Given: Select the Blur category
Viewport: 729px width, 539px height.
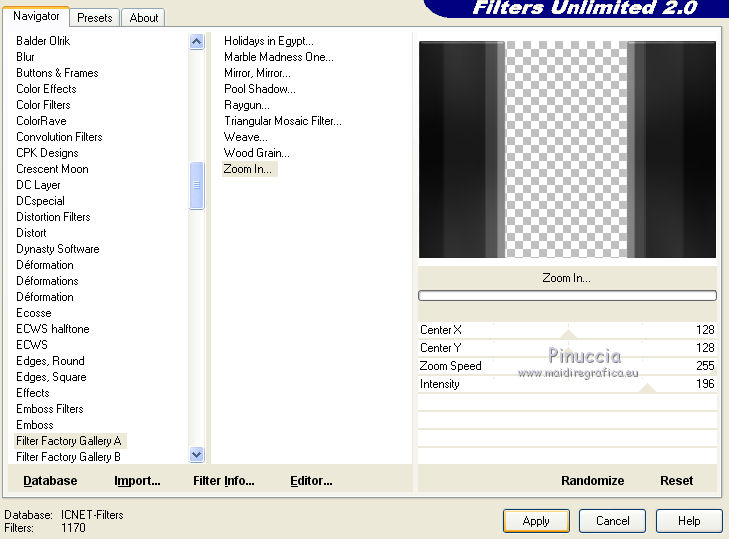Looking at the screenshot, I should click(25, 57).
